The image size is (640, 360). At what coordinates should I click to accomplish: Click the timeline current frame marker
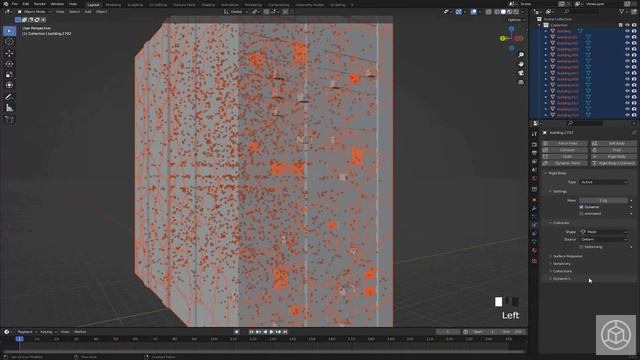[x=19, y=339]
